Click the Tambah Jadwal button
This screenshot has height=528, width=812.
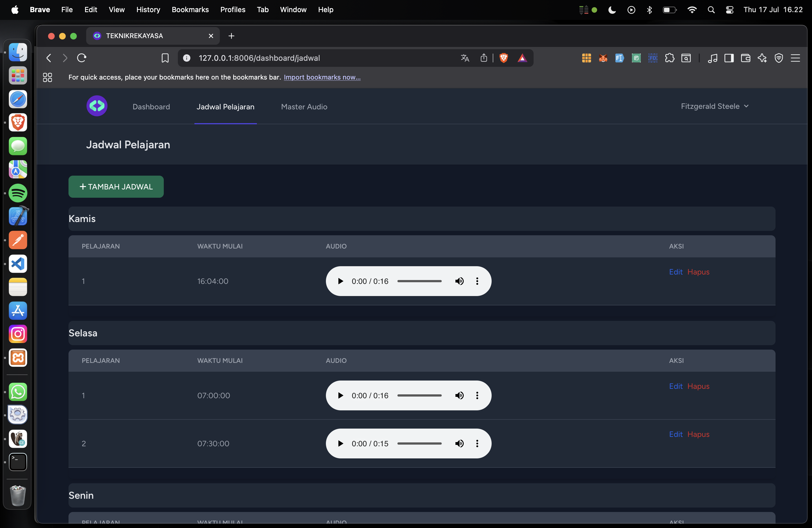point(116,187)
